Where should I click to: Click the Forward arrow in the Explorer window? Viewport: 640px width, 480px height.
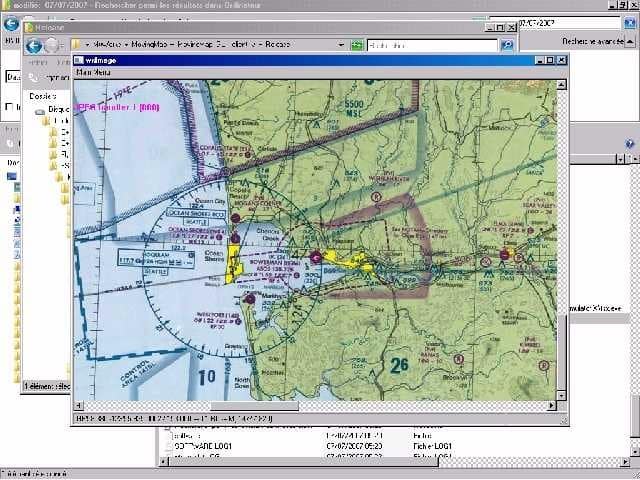point(51,45)
